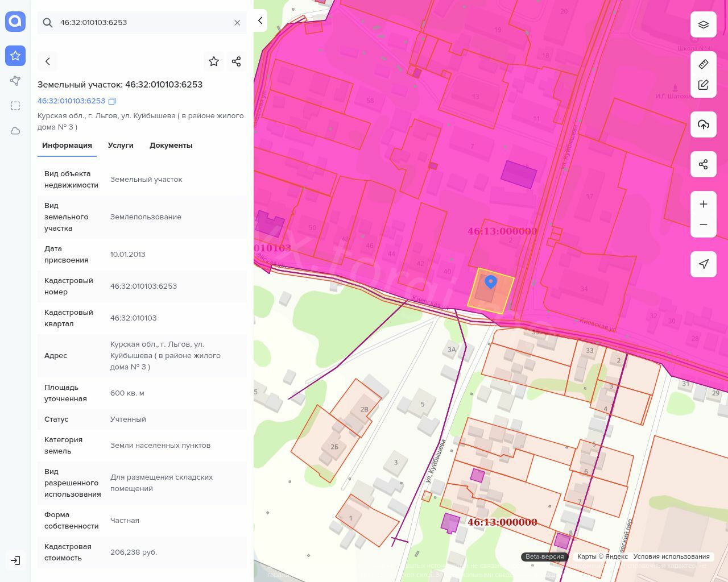Open favorites in left sidebar
Viewport: 728px width, 582px height.
[15, 56]
